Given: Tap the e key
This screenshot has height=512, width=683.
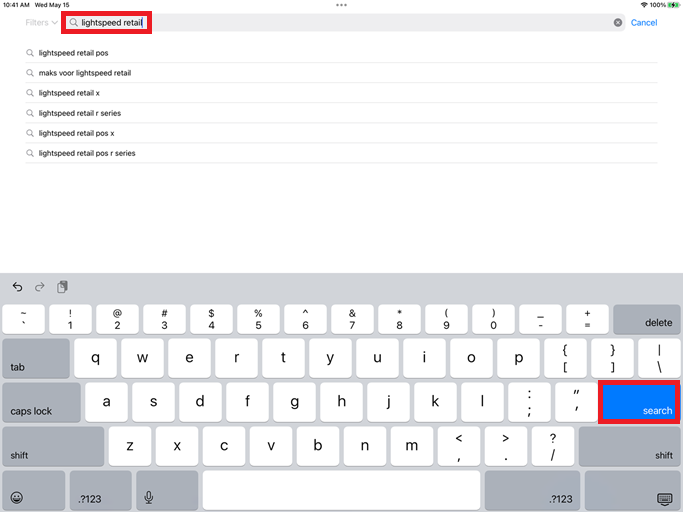Looking at the screenshot, I should [x=189, y=358].
